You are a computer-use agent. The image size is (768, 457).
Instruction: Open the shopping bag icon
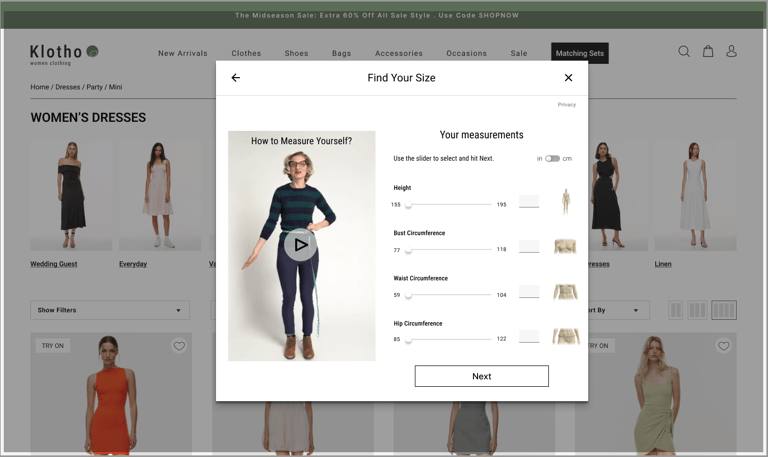pyautogui.click(x=708, y=51)
